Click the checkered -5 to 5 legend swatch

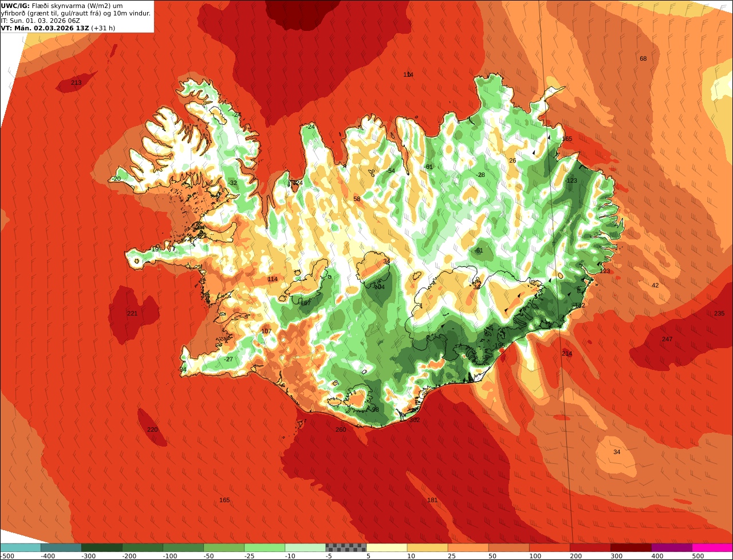[346, 547]
